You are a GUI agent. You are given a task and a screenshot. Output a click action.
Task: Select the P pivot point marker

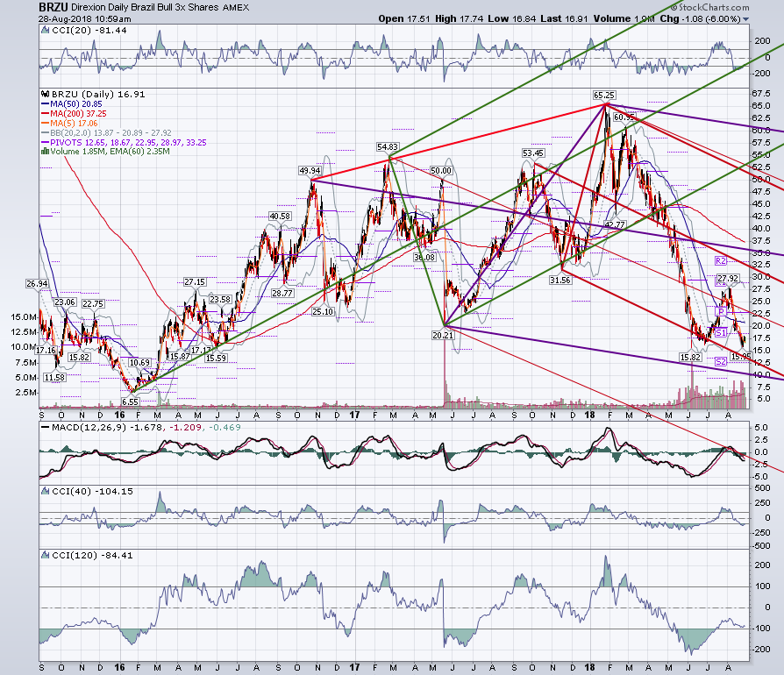tap(721, 312)
